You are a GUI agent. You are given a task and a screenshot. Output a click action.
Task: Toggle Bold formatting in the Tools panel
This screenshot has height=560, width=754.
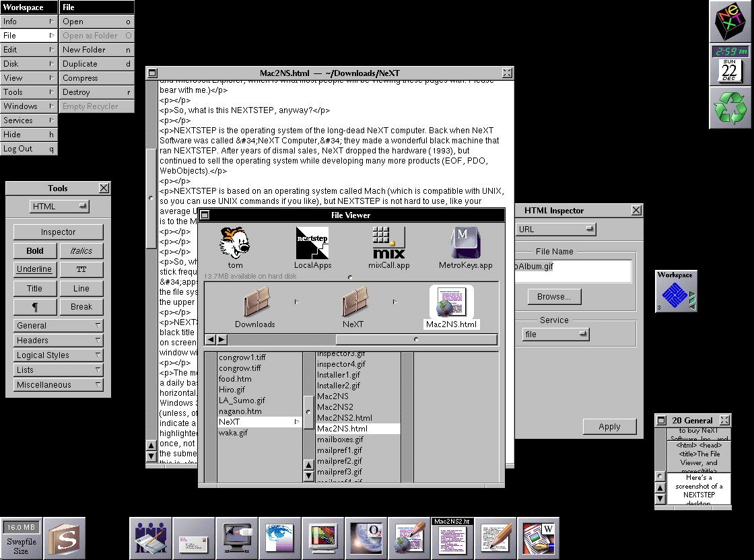coord(35,251)
